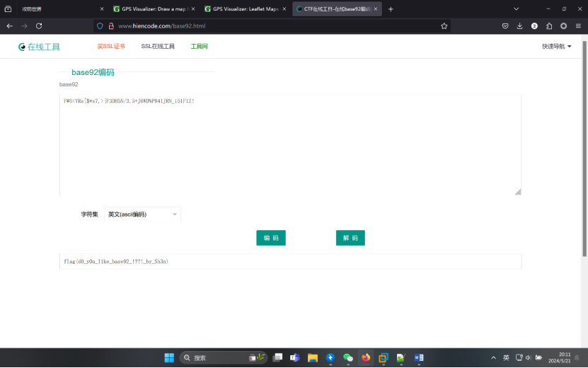Click the tracking protection shield icon
This screenshot has height=368, width=588.
pyautogui.click(x=100, y=25)
